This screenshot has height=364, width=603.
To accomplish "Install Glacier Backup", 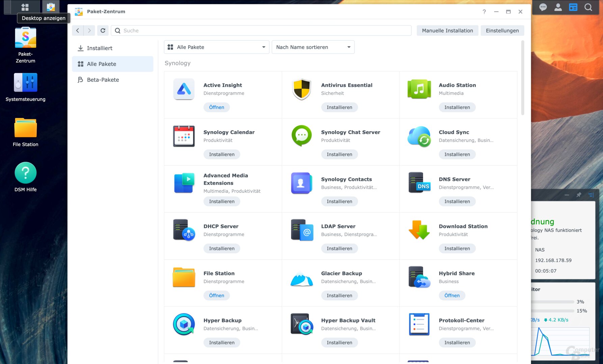I will coord(339,296).
